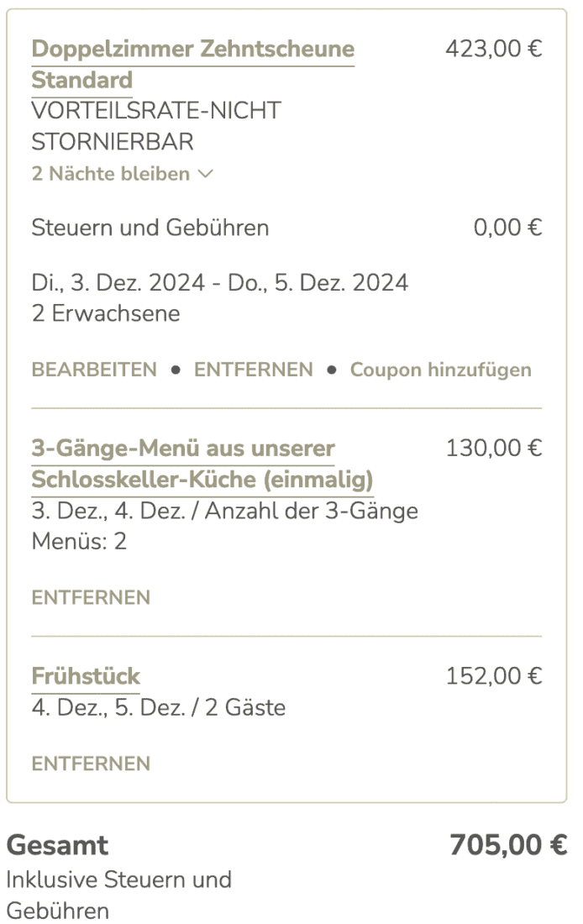Click the chevron beside 2 Nächte bleiben
The width and height of the screenshot is (583, 924).
pos(206,175)
